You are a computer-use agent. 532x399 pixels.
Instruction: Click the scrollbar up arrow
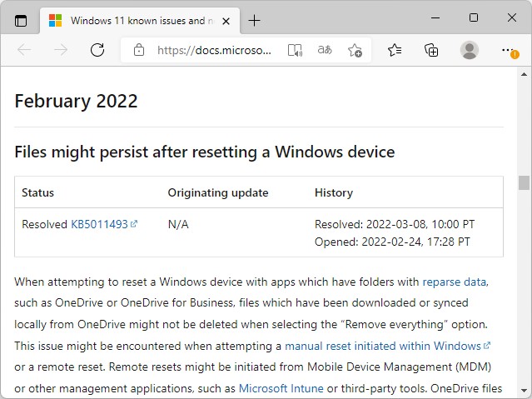tap(524, 74)
